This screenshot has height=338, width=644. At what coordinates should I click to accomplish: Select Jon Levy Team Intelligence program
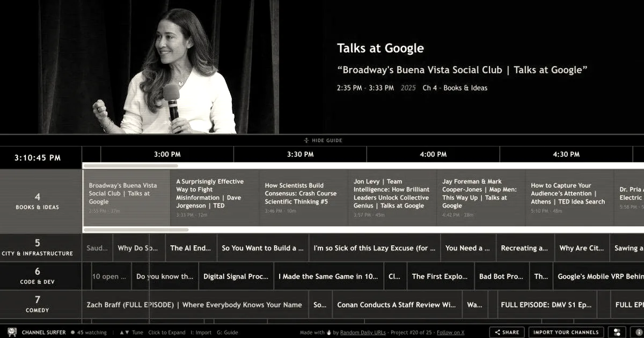click(392, 197)
